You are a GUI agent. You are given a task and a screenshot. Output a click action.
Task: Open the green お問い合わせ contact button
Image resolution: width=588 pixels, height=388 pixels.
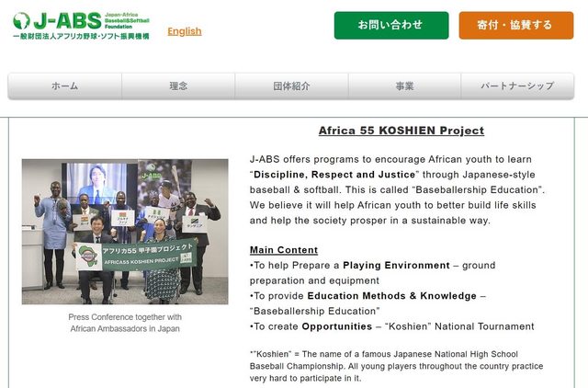pyautogui.click(x=391, y=25)
